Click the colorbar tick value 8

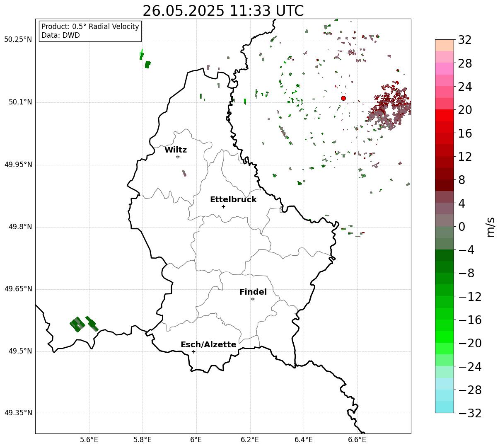(x=461, y=180)
